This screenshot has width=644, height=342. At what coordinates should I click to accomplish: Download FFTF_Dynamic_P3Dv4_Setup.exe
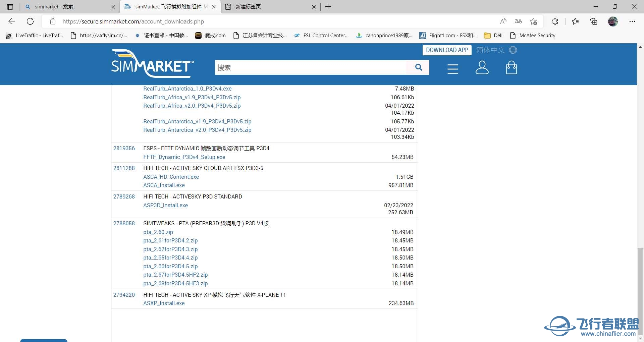pos(184,157)
